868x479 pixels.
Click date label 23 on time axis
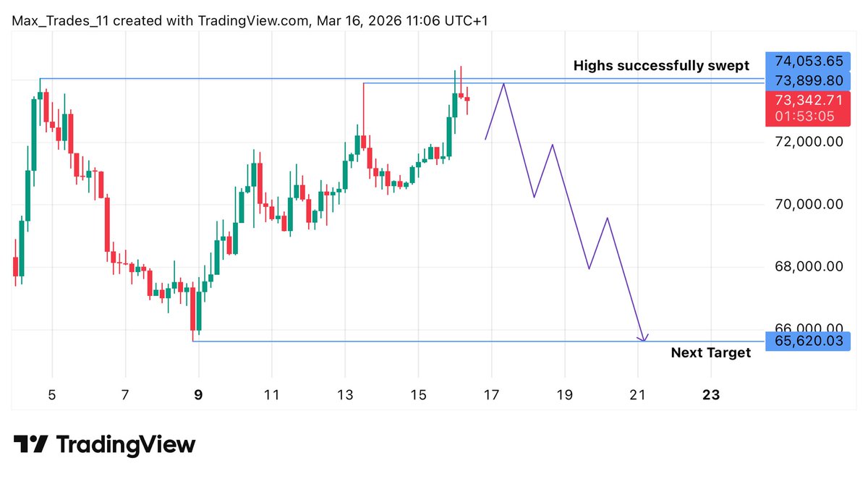point(710,396)
